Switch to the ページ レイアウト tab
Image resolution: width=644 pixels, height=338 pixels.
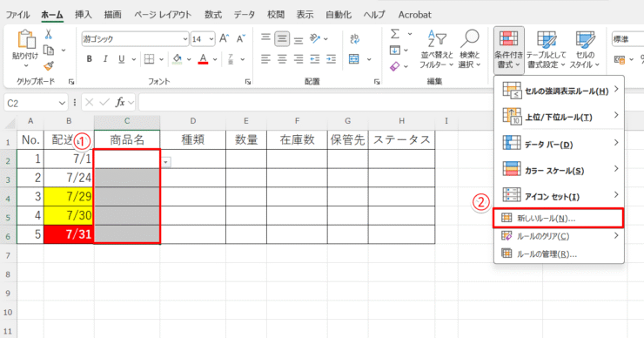[x=163, y=15]
